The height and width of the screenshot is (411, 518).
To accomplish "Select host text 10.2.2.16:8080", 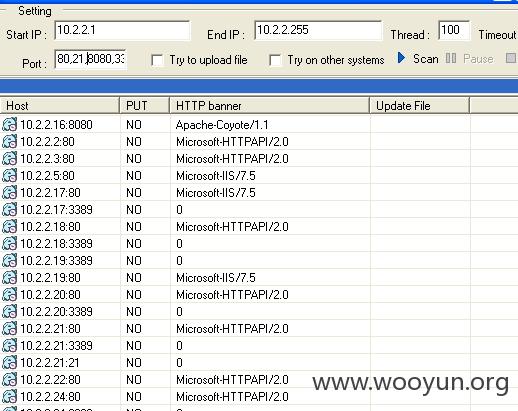I will coord(56,125).
